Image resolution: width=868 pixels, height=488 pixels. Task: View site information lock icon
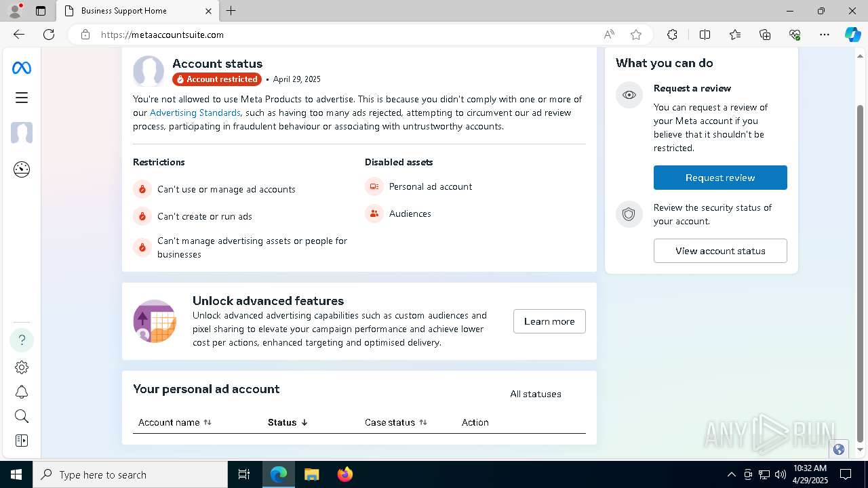pos(85,35)
